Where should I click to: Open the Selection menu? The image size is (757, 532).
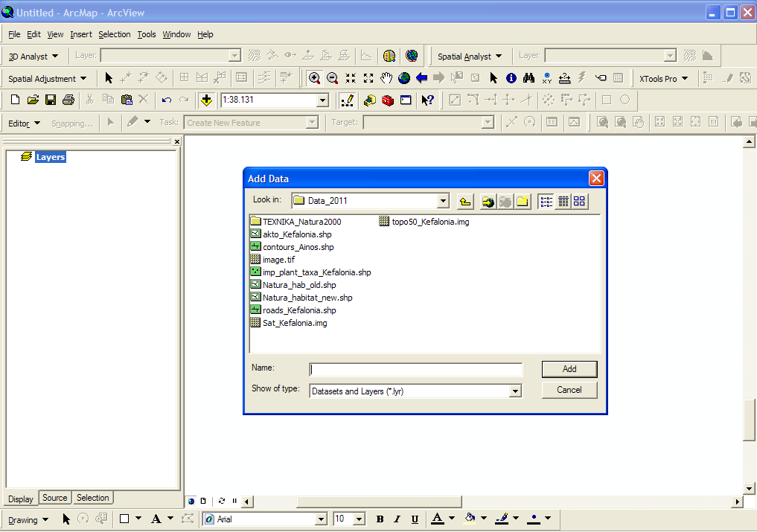coord(115,34)
